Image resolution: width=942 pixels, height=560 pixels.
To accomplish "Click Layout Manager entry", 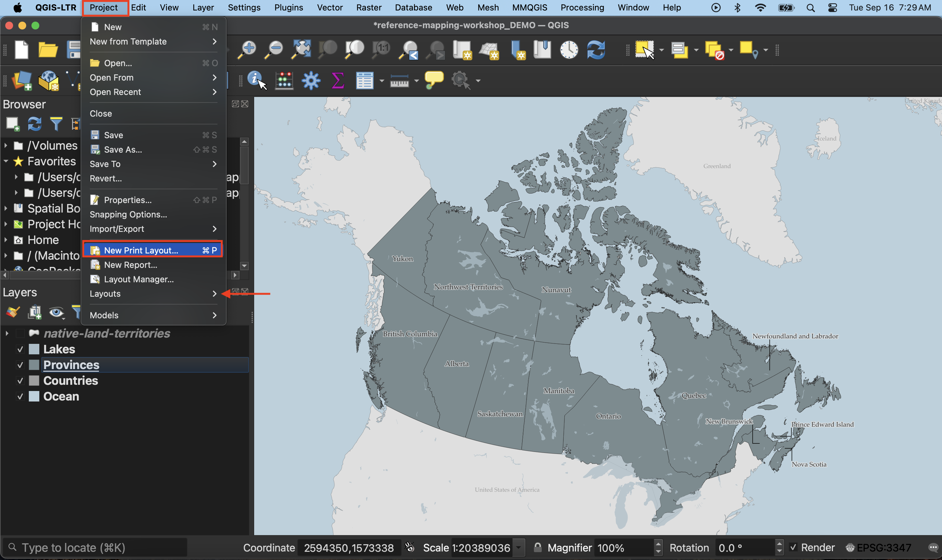I will pos(139,279).
